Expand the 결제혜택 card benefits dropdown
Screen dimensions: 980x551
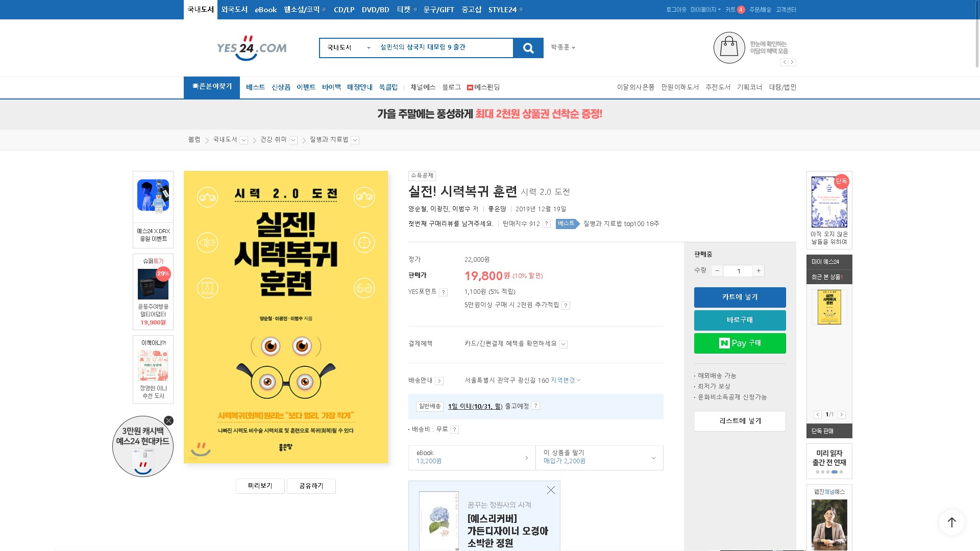pyautogui.click(x=563, y=344)
